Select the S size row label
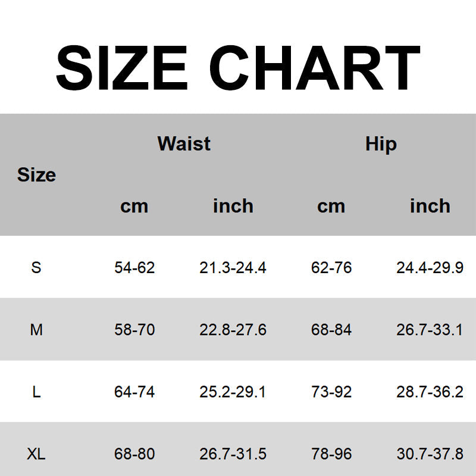This screenshot has height=476, width=476. click(x=36, y=268)
